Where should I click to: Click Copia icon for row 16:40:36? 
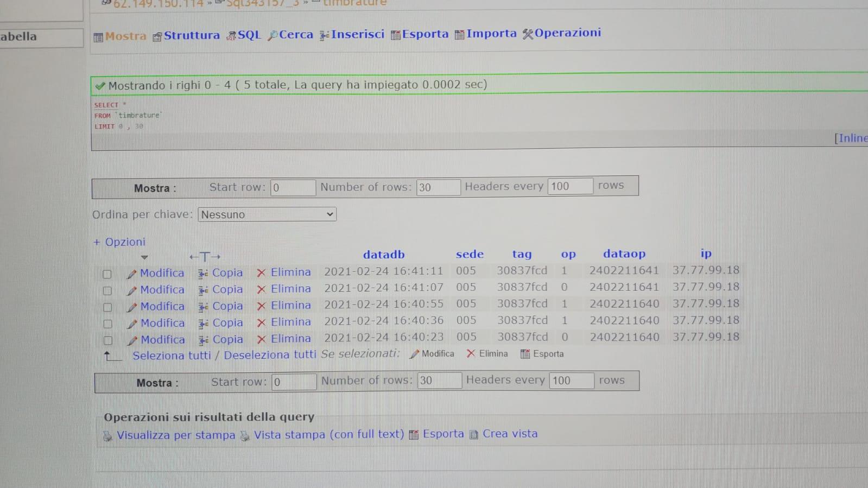pyautogui.click(x=203, y=324)
